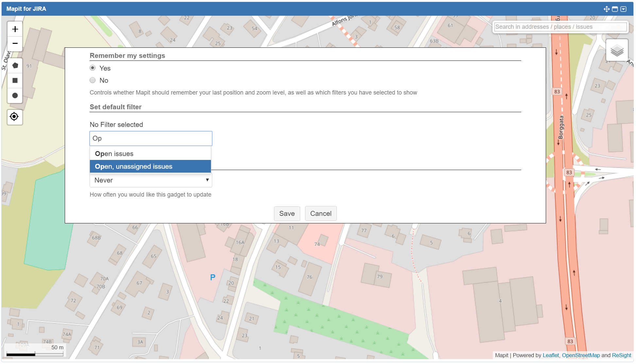
Task: Open the map layers control
Action: click(617, 51)
